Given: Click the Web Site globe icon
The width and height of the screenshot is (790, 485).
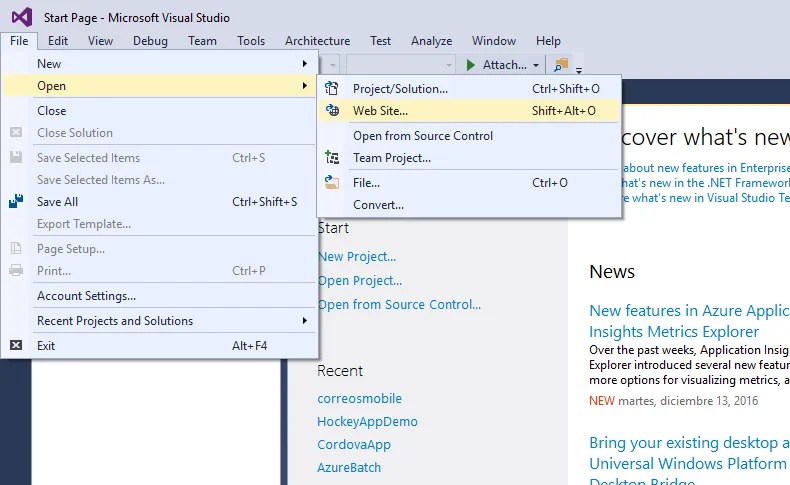Looking at the screenshot, I should tap(332, 110).
